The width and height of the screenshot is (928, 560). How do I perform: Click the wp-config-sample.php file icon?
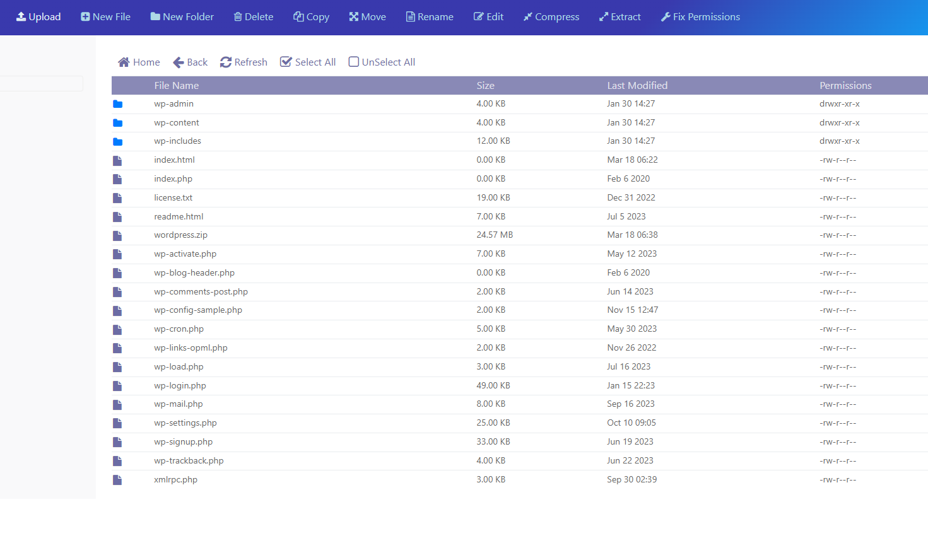click(117, 310)
